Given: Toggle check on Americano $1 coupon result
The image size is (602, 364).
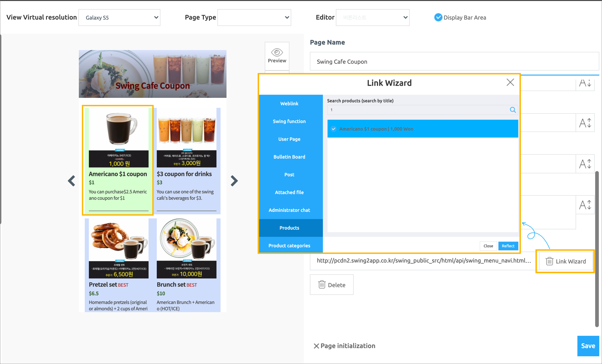Looking at the screenshot, I should click(333, 129).
